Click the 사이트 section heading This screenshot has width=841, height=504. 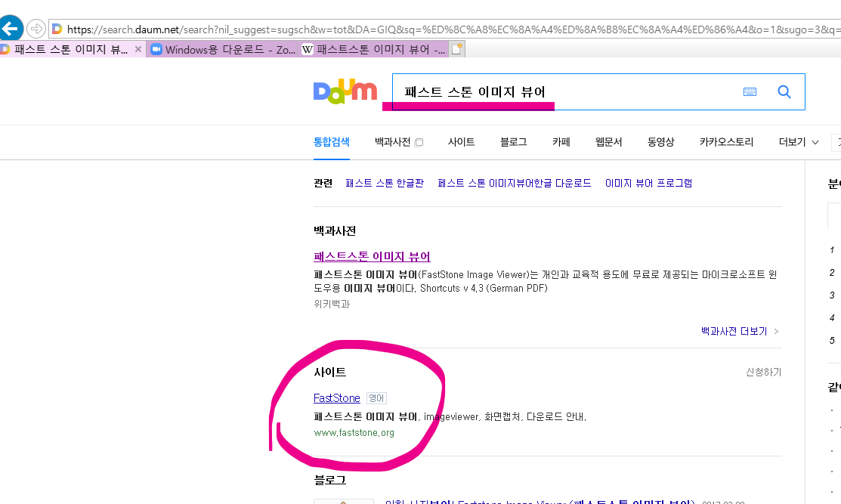330,372
